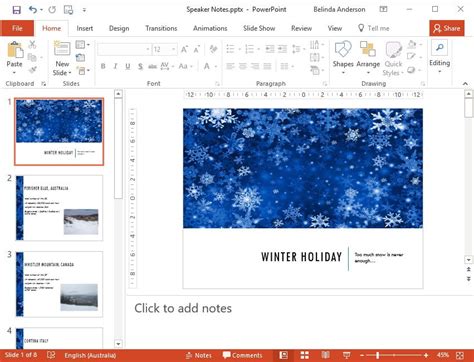Viewport: 474px width, 362px height.
Task: Click the zoom slider handle
Action: coord(378,355)
